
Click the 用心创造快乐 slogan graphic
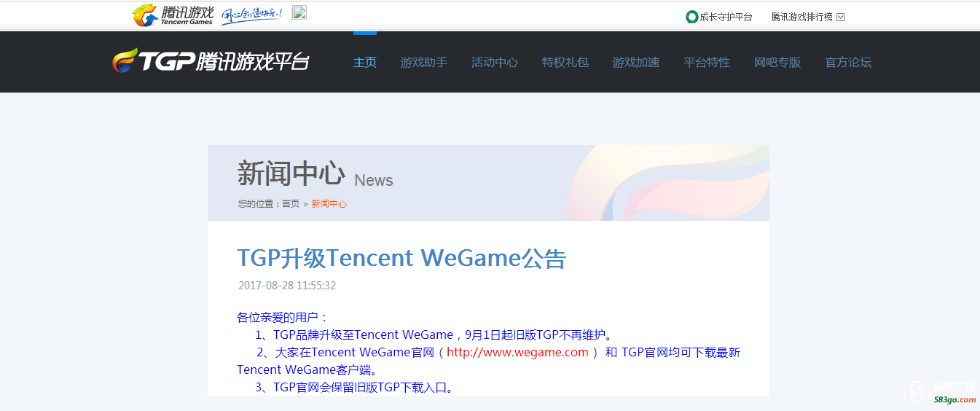click(251, 15)
